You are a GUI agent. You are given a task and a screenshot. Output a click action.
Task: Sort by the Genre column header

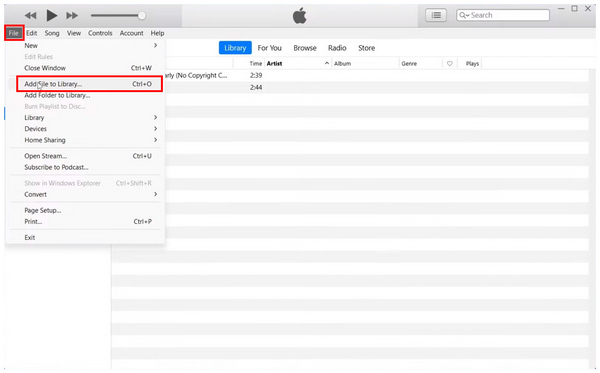click(x=421, y=64)
